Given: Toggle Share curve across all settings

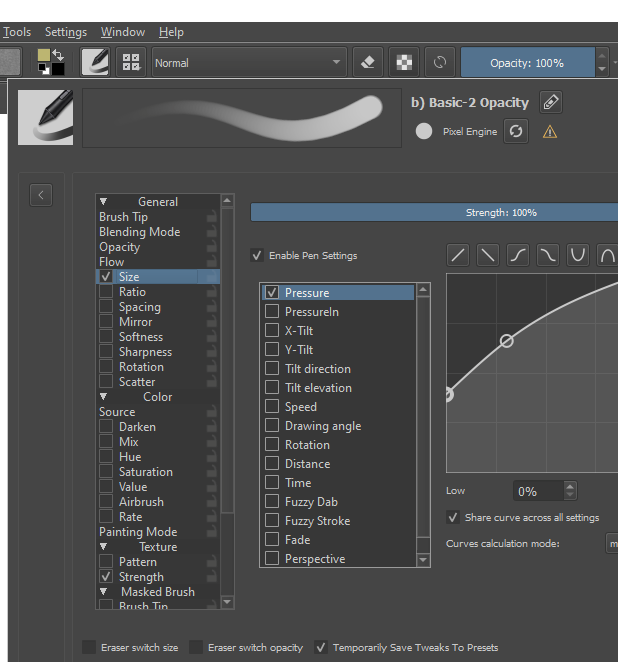Looking at the screenshot, I should pos(453,518).
